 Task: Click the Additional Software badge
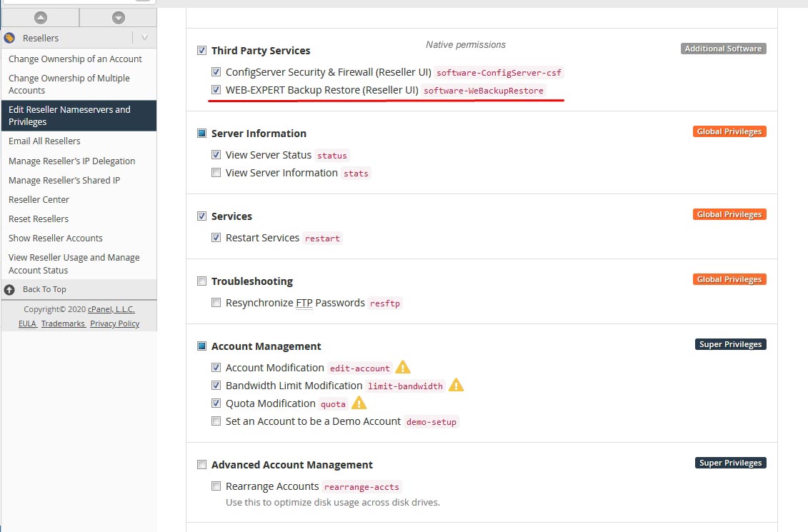coord(724,49)
